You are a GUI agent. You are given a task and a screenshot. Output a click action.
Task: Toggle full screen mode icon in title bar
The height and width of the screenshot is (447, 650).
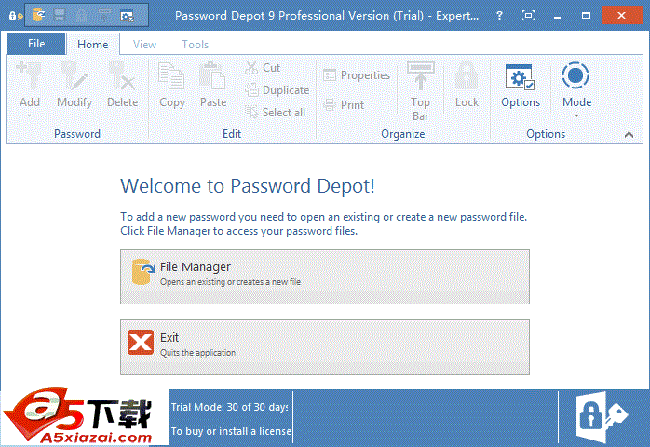coord(528,16)
